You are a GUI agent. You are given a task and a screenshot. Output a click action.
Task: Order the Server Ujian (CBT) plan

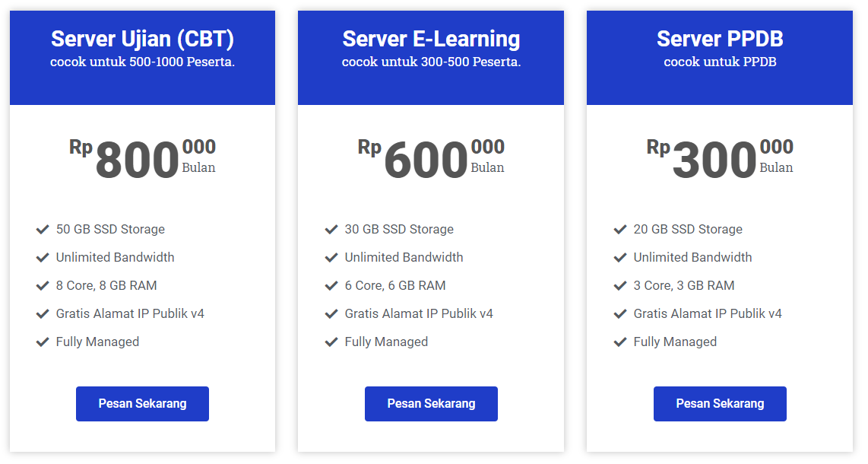click(x=142, y=403)
